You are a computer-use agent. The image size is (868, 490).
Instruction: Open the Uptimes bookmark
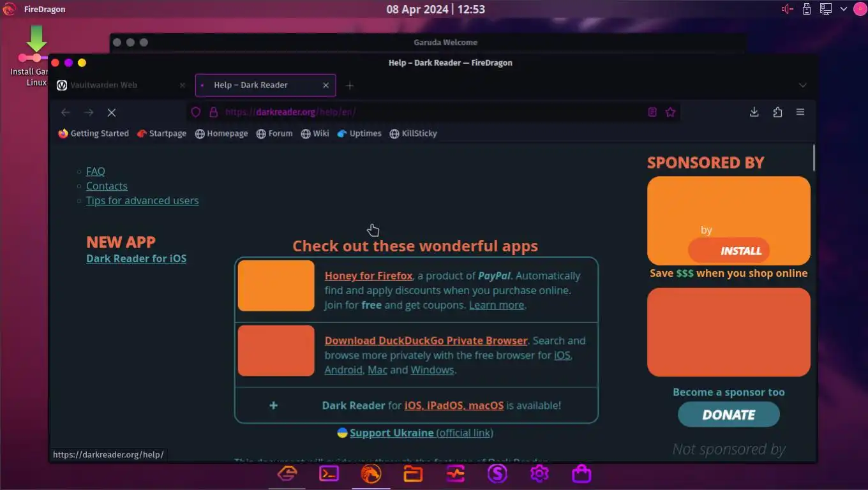359,133
